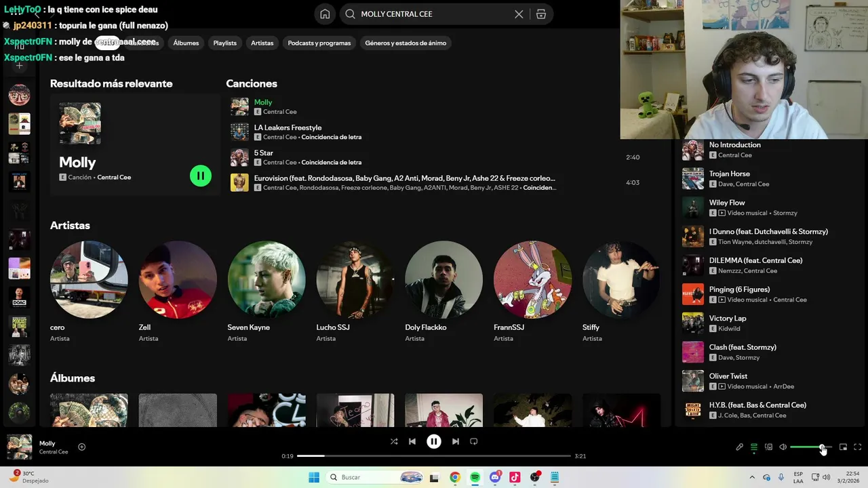Open the Windows Start menu

point(314,477)
